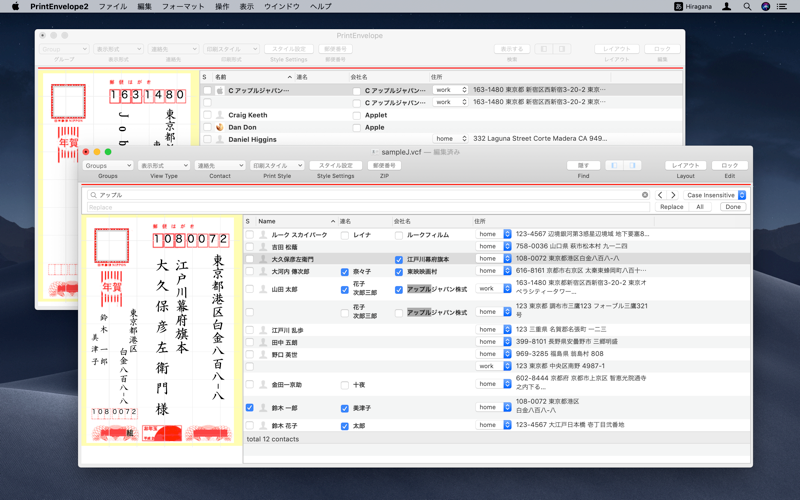Open Spotlight search in menu bar
Screen dimensions: 800x500
(x=747, y=7)
